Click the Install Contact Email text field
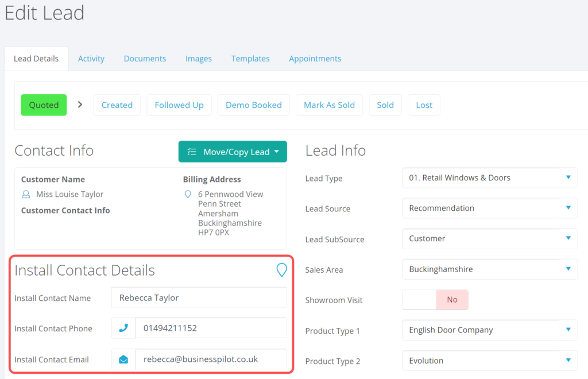Viewport: 588px width, 379px height. pos(210,359)
